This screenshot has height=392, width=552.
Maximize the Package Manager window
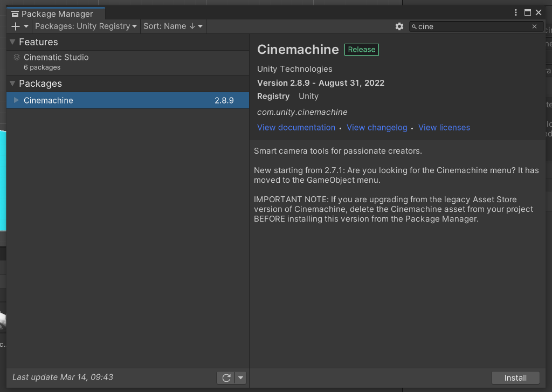click(527, 13)
